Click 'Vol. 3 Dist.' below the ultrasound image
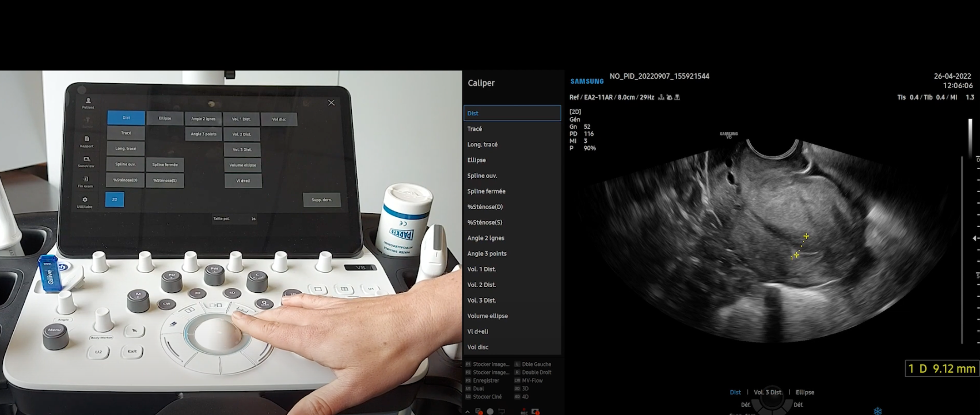The image size is (980, 415). coord(768,392)
